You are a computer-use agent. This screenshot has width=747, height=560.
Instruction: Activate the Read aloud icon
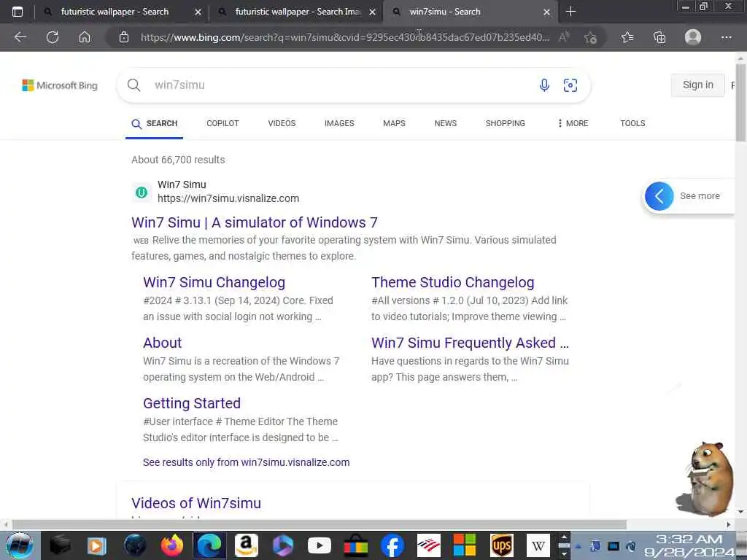[564, 37]
